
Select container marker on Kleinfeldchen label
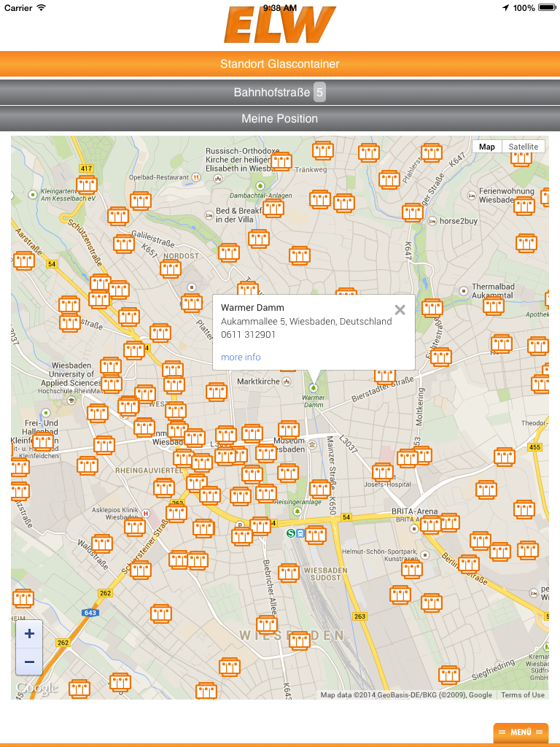click(x=43, y=441)
